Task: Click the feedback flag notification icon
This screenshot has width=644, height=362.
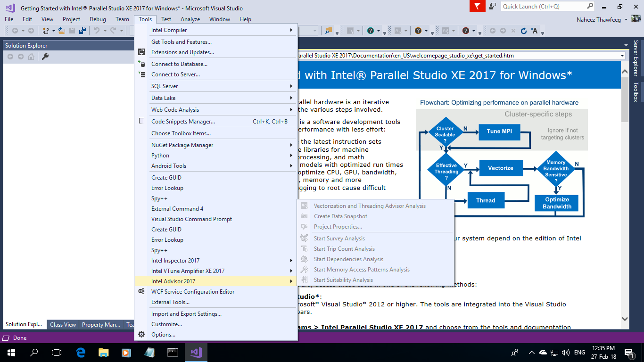Action: coord(478,6)
